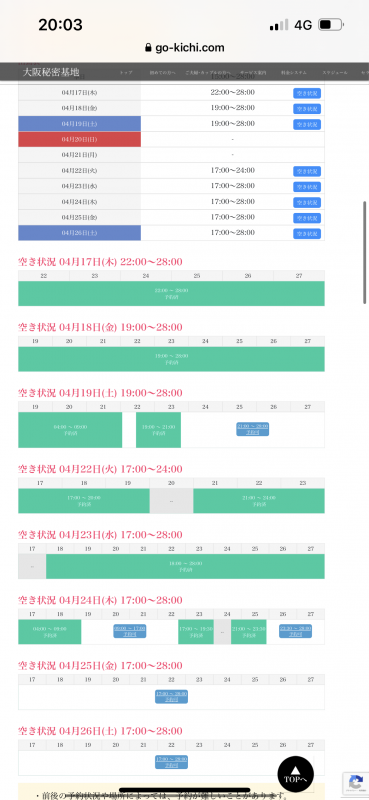Tap the go-kichi.com address bar
The width and height of the screenshot is (369, 800).
coord(185,48)
